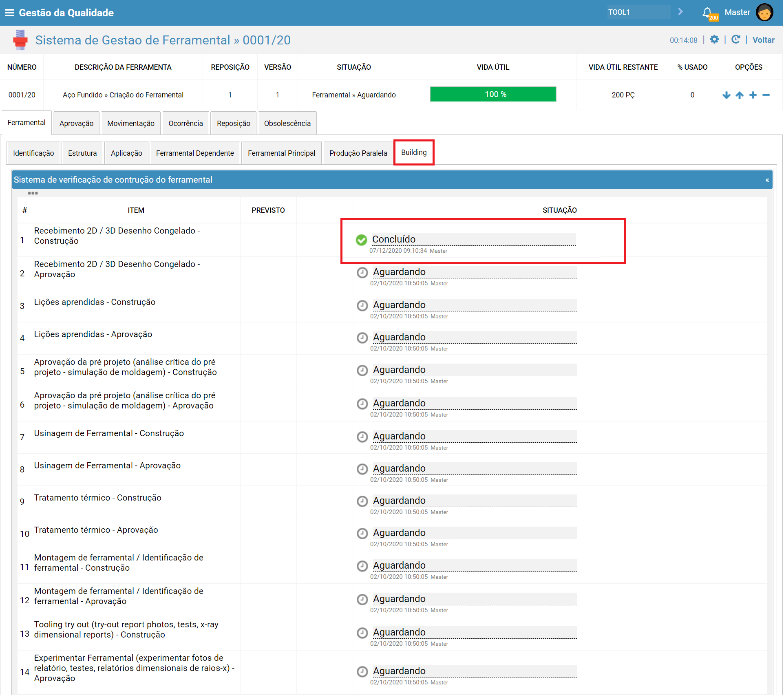
Task: Open the Ferramental Principal sub-tab
Action: point(282,153)
